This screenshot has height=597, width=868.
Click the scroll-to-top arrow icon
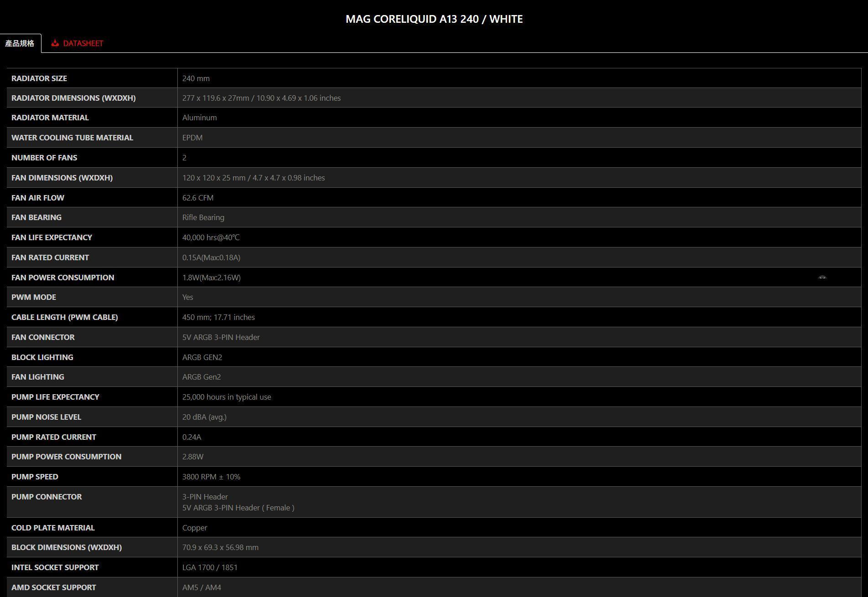pos(822,277)
